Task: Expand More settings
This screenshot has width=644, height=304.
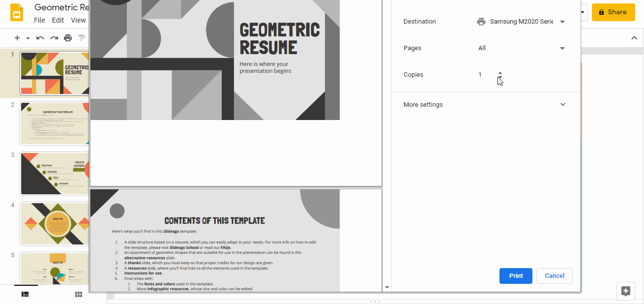Action: pyautogui.click(x=562, y=104)
